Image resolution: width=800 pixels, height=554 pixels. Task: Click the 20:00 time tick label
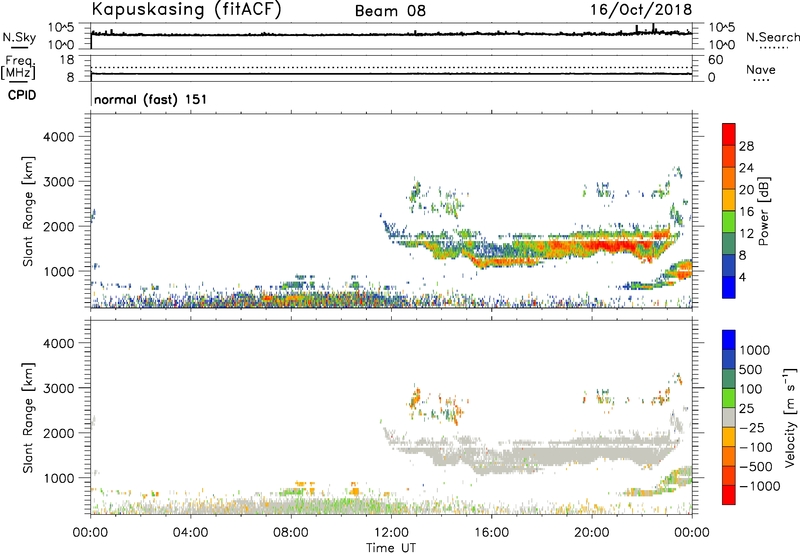tap(592, 533)
